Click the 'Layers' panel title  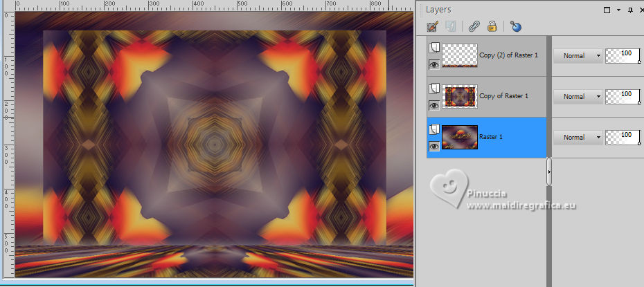click(438, 10)
